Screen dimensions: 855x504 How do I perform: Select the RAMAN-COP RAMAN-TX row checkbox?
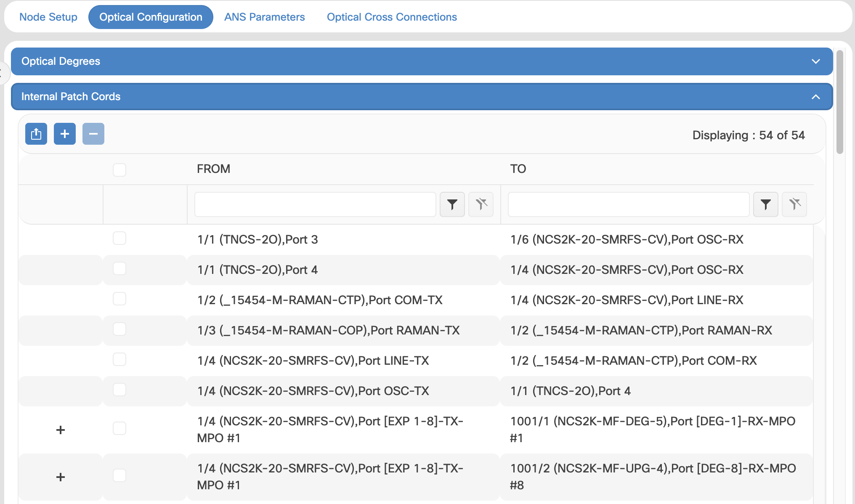tap(119, 329)
